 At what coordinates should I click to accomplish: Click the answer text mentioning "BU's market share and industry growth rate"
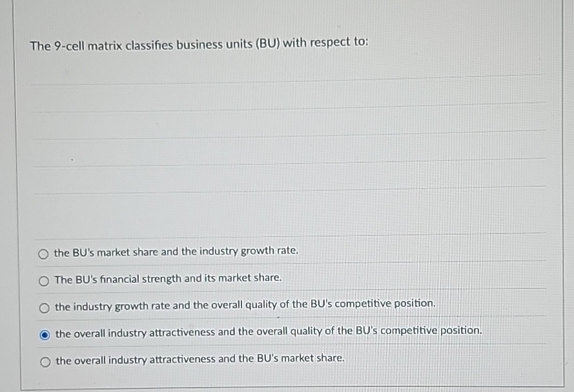pos(176,252)
